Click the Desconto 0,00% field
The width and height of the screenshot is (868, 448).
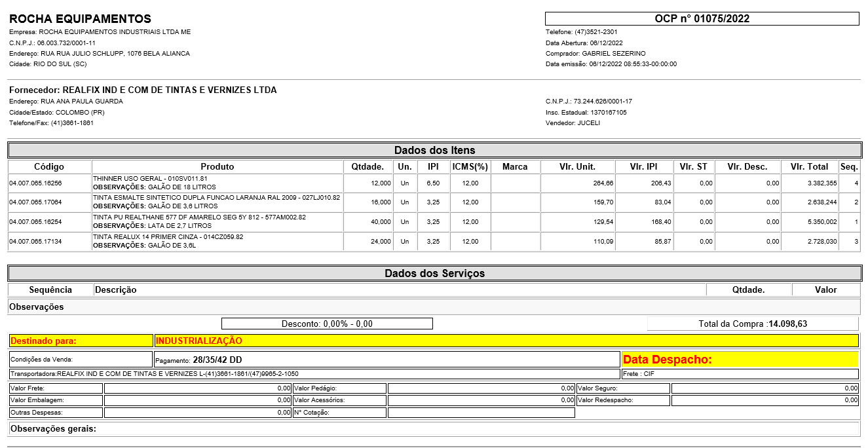[x=327, y=324]
